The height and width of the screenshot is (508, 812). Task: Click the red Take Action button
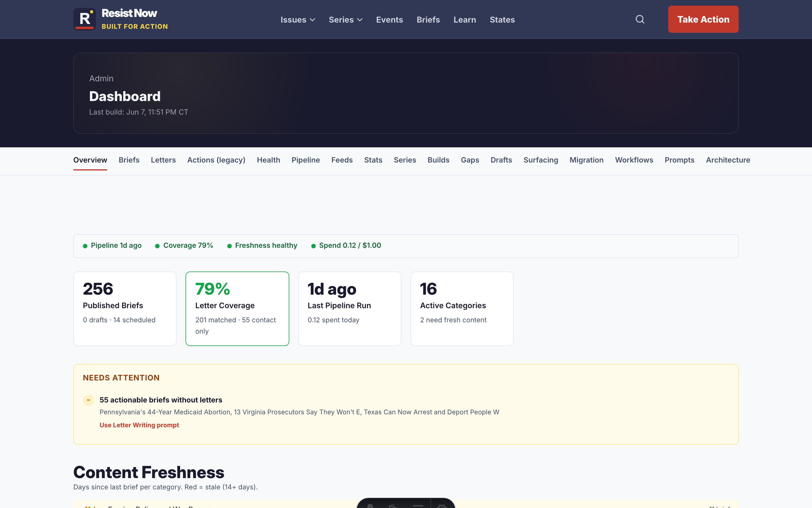(703, 19)
